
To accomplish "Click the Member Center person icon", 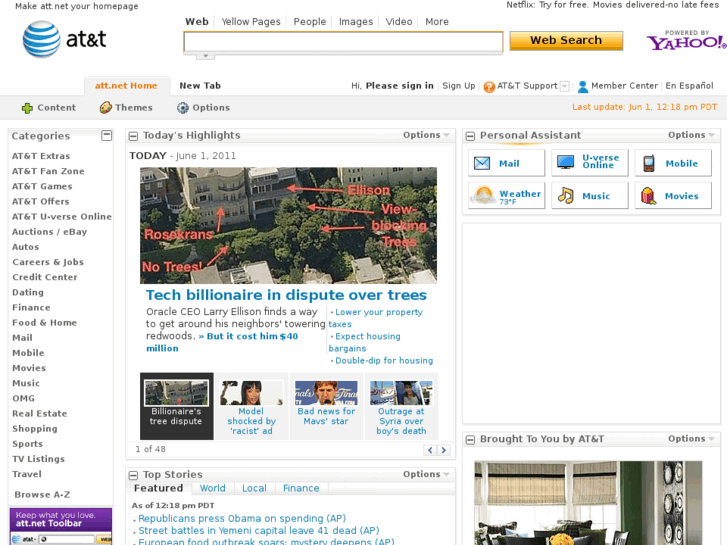I will point(583,86).
